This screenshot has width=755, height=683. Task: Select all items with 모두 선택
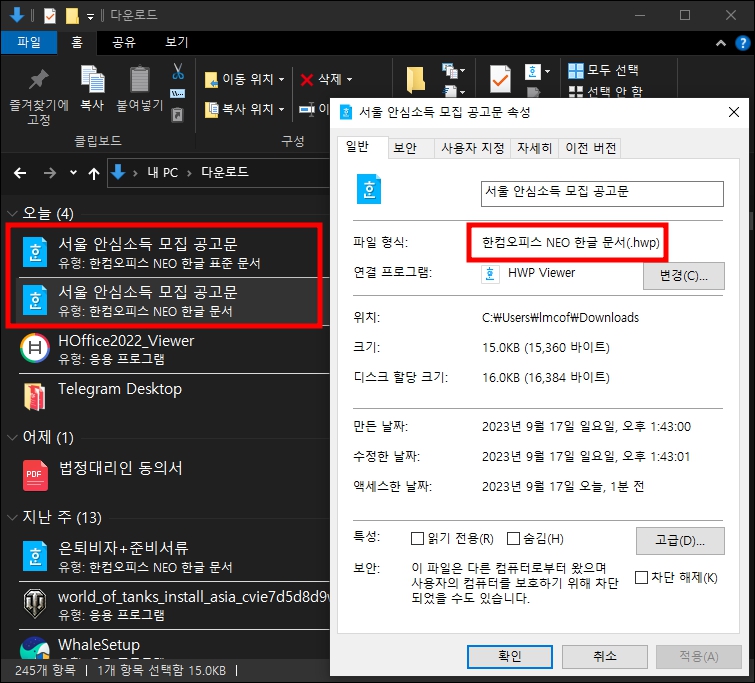[x=603, y=70]
